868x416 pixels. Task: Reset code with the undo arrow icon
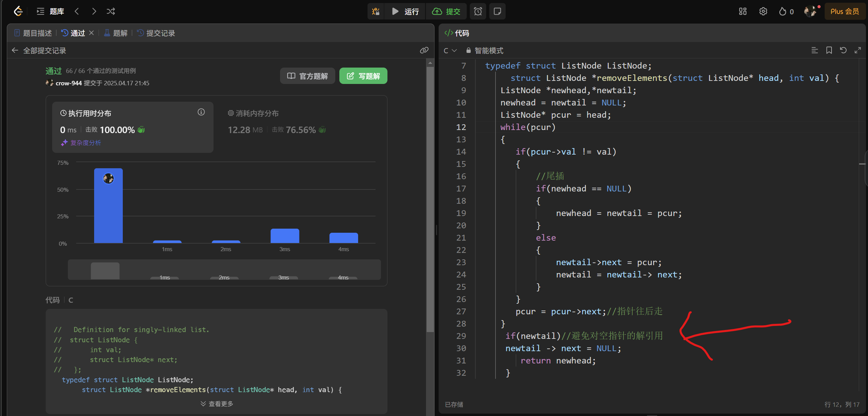(x=843, y=51)
